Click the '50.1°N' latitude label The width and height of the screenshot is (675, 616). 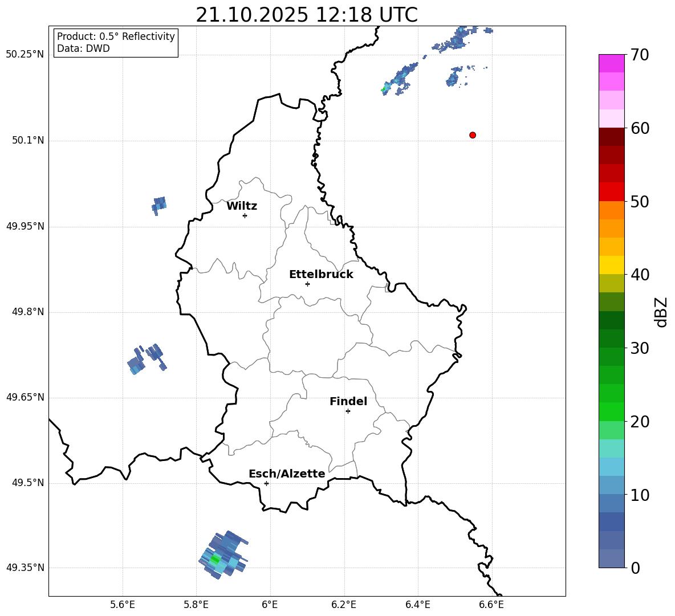tap(28, 141)
